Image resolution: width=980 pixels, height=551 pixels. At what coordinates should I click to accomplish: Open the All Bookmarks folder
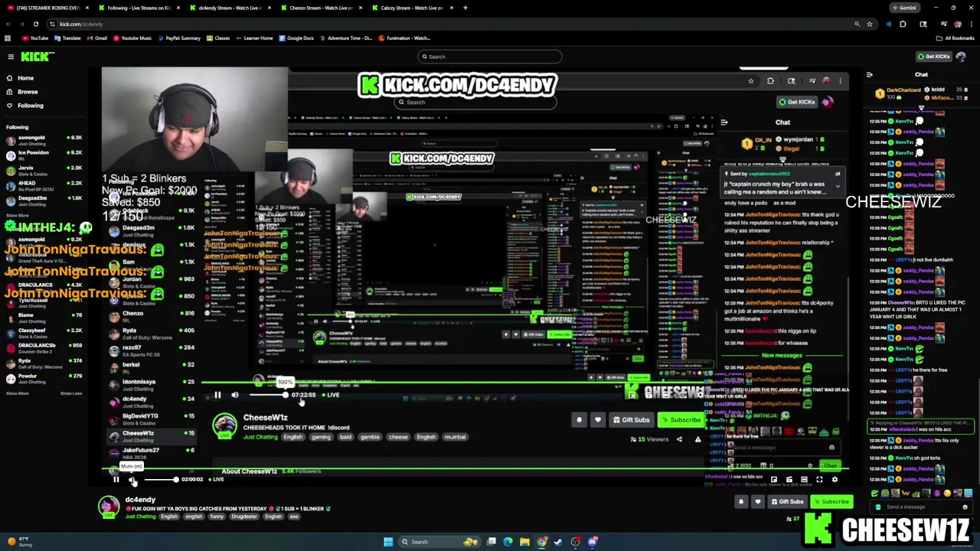(956, 37)
